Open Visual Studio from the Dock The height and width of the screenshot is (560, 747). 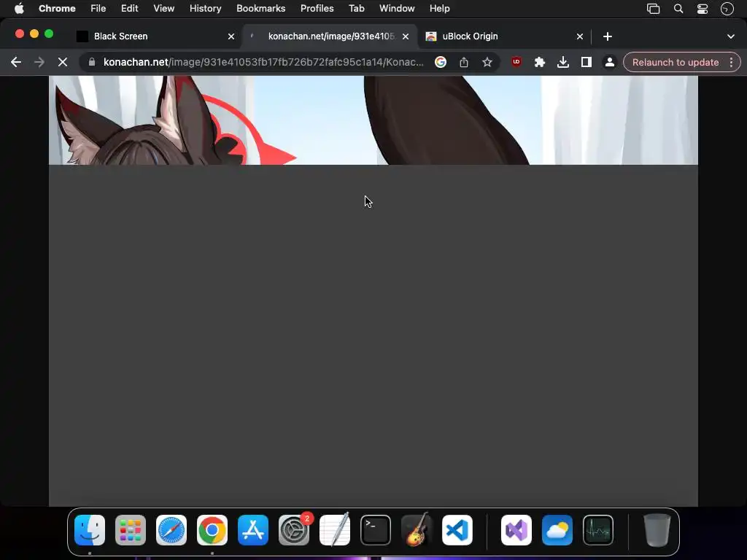coord(516,530)
